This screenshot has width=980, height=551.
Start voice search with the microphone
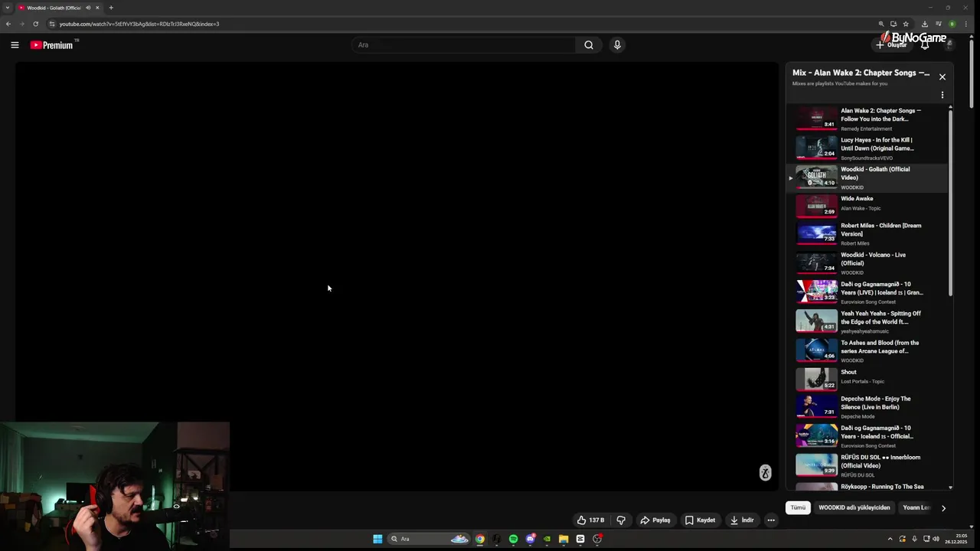coord(617,45)
